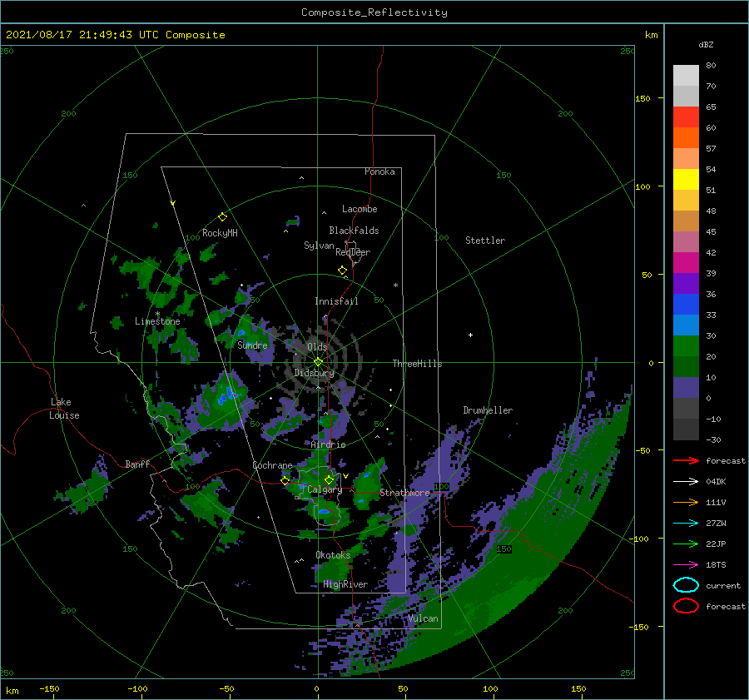The height and width of the screenshot is (700, 749).
Task: Click the RedDeer city label
Action: point(353,252)
